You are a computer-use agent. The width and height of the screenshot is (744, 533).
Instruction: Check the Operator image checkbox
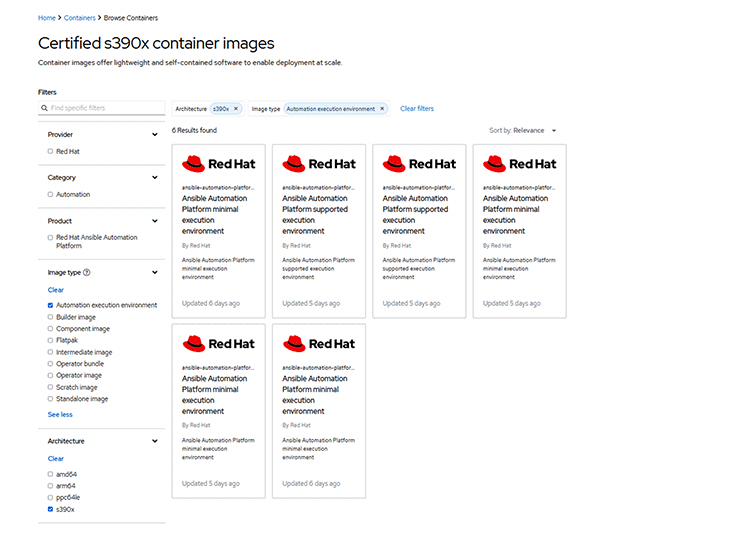[50, 375]
